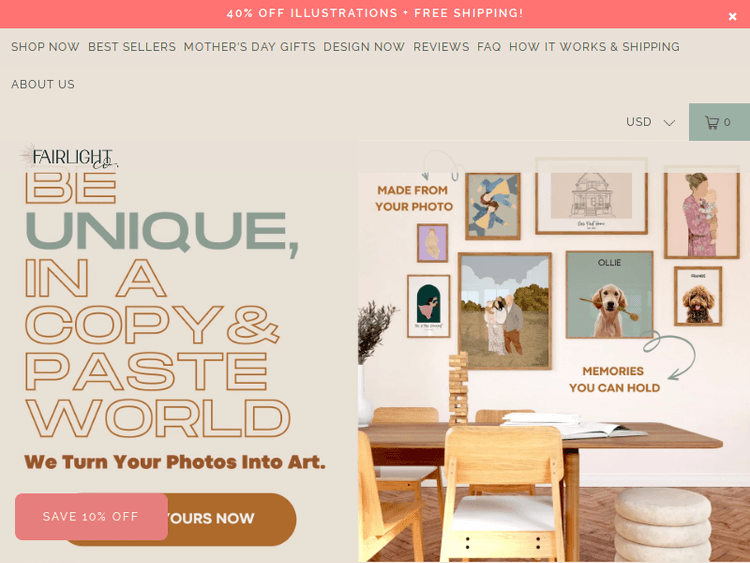The image size is (750, 563).
Task: Open the FAQ link
Action: 489,47
